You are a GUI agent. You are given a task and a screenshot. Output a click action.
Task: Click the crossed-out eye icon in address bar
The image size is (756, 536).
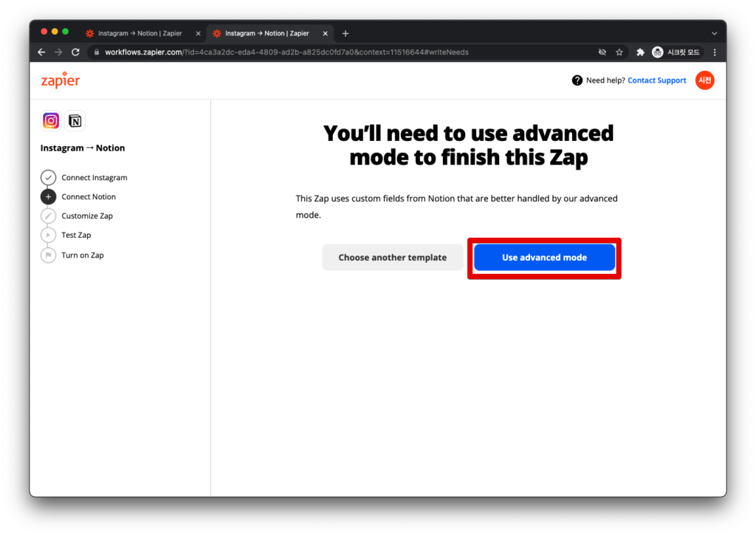(602, 52)
